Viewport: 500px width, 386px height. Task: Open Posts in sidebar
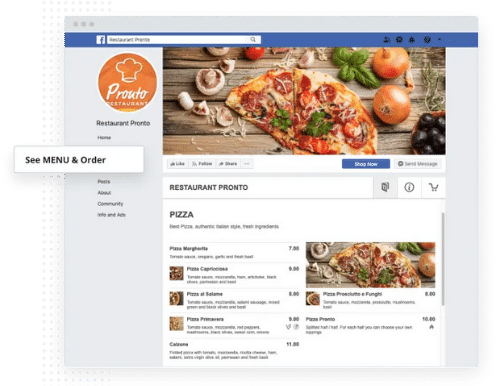click(104, 181)
